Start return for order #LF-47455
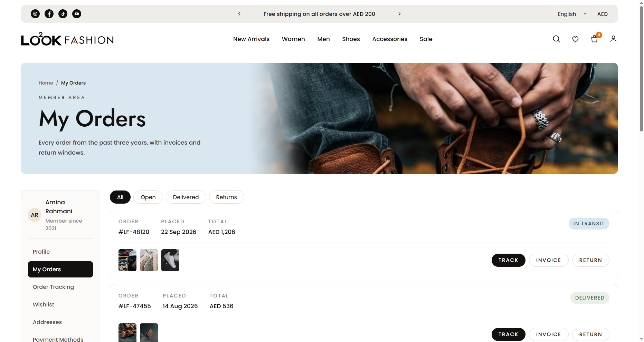 coord(591,334)
